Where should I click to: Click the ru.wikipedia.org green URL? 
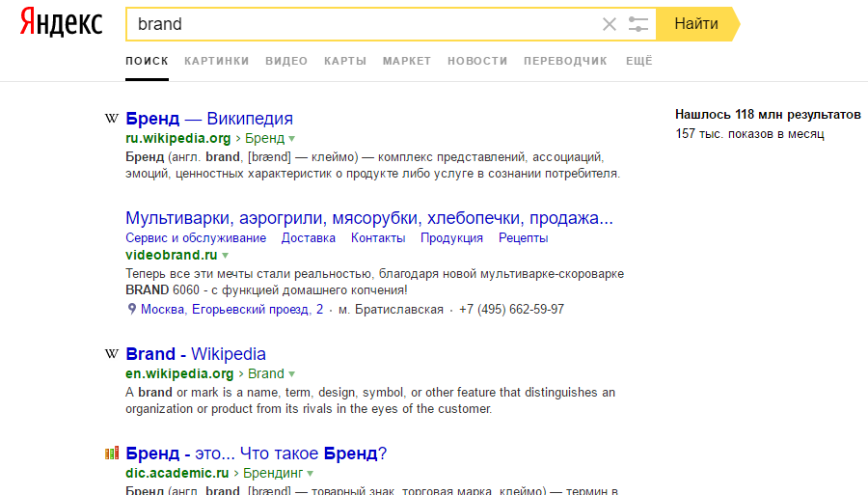point(177,138)
